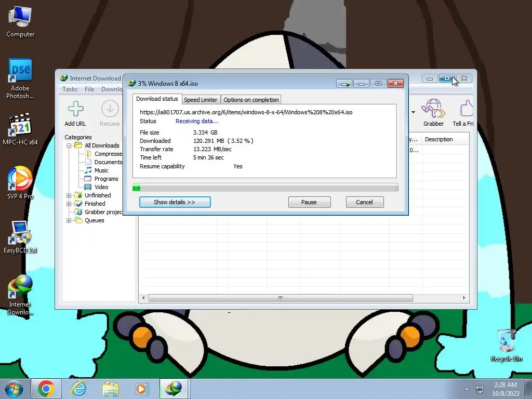Select the Music category
The height and width of the screenshot is (399, 532).
tap(96, 170)
